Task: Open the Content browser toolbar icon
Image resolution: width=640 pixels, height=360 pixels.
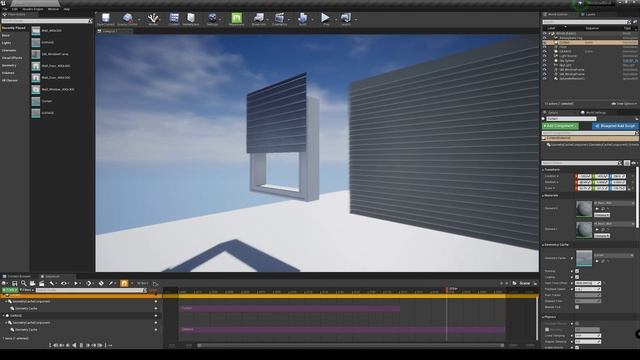Action: tap(174, 19)
